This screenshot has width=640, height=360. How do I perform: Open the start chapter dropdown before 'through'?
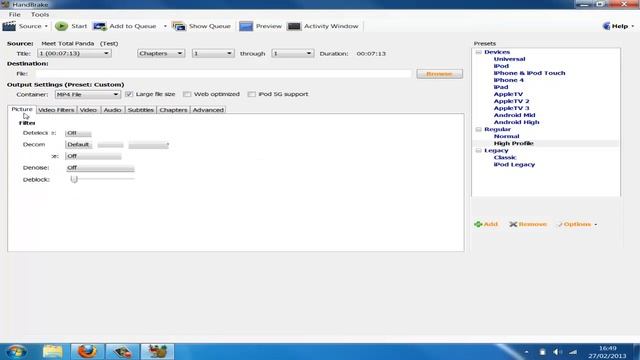(x=213, y=53)
